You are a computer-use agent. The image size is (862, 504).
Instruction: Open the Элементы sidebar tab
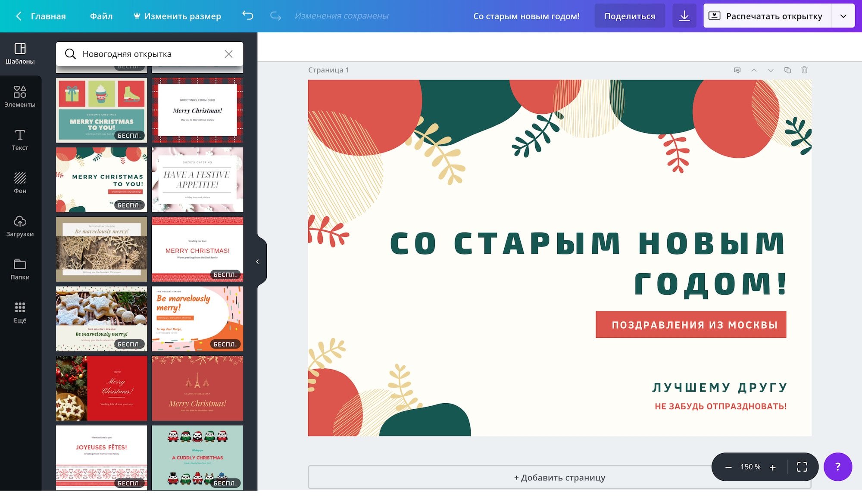pyautogui.click(x=20, y=97)
